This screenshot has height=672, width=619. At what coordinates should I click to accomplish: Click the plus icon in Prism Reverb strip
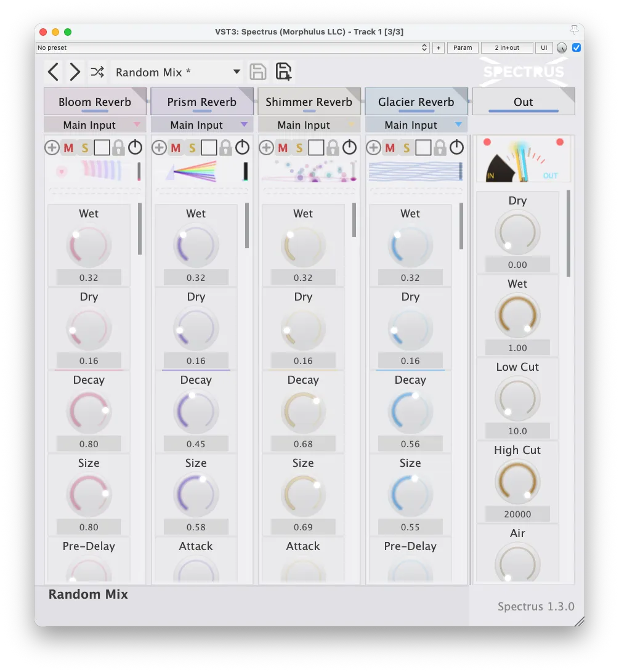(159, 148)
